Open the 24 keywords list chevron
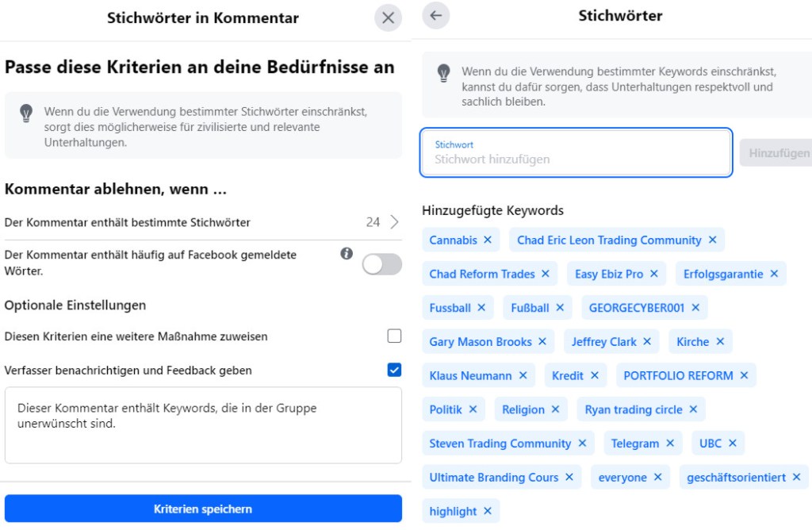Image resolution: width=812 pixels, height=530 pixels. pyautogui.click(x=394, y=222)
